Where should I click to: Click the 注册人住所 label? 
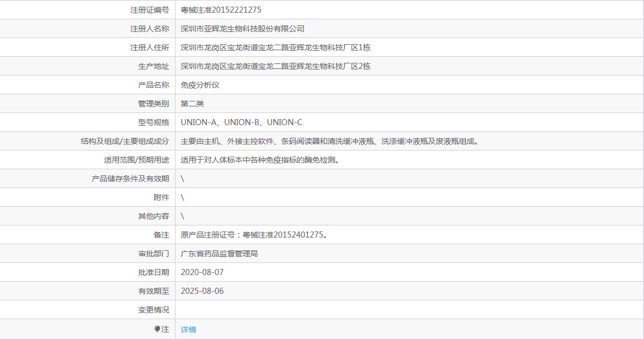(150, 47)
